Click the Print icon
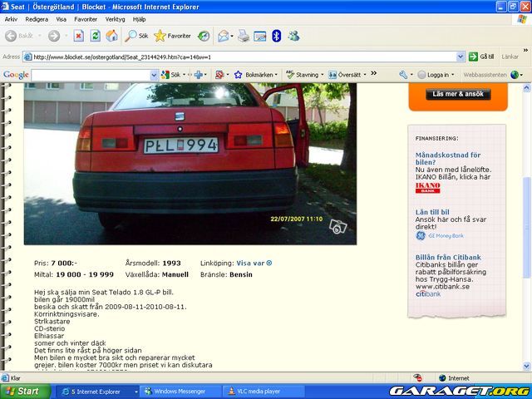The image size is (532, 399). click(244, 36)
